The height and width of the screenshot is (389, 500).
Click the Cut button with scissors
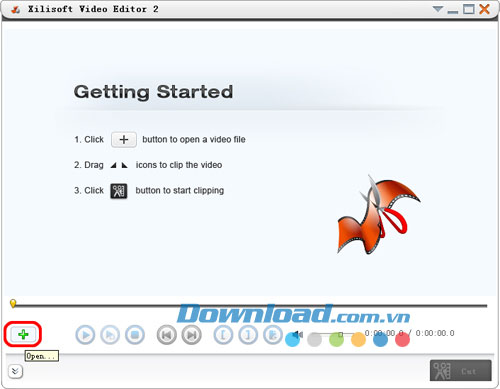pos(461,370)
